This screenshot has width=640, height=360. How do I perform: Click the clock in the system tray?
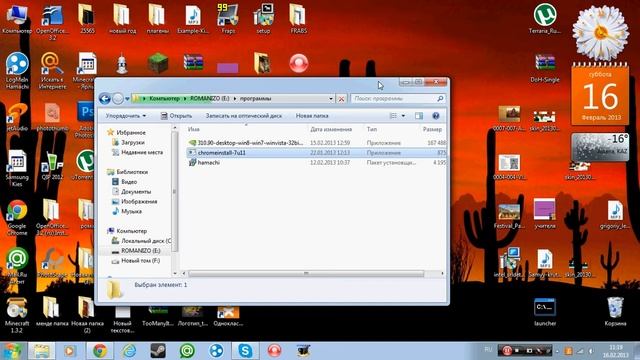tap(616, 351)
